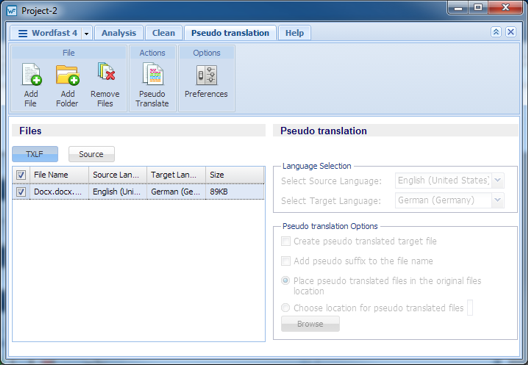
Task: Open the Help tab
Action: coord(295,33)
